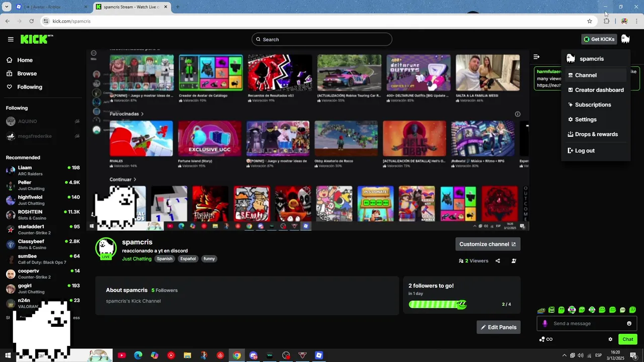
Task: Click the Send a message field
Action: (x=587, y=323)
